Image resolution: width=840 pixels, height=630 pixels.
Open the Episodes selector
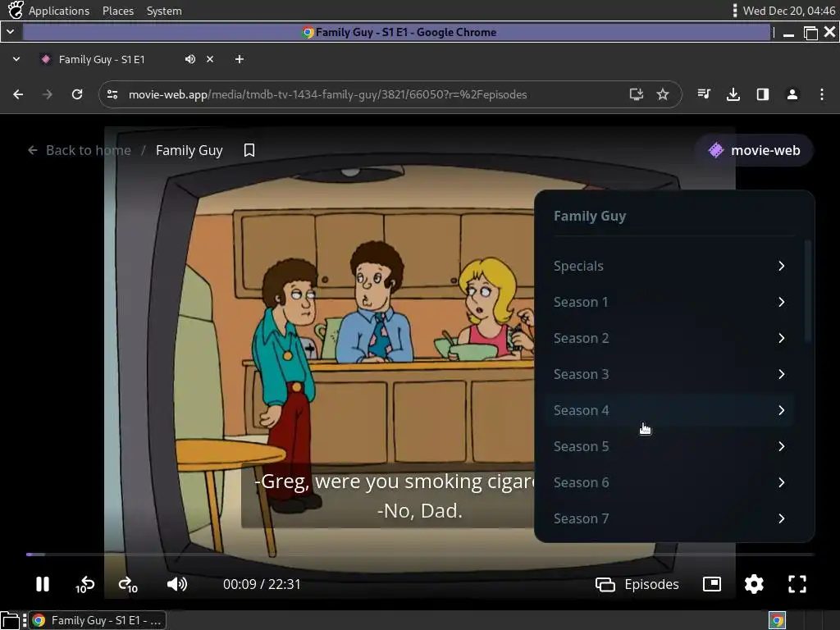pos(637,584)
